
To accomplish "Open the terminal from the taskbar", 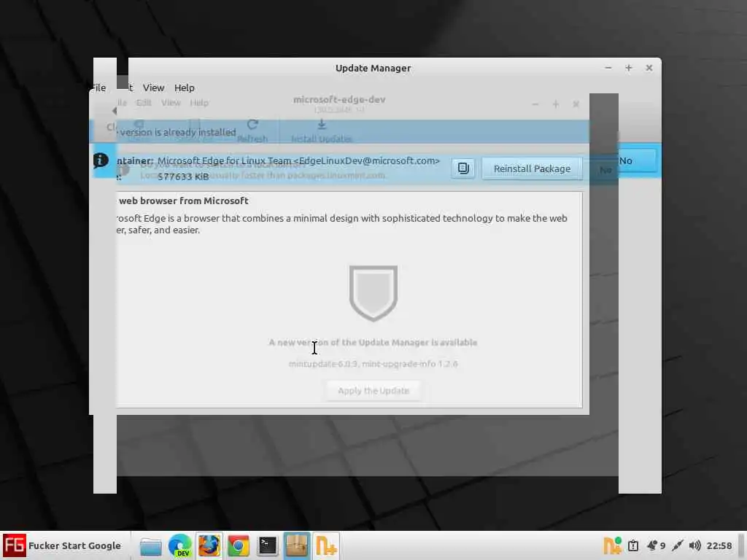I will [x=267, y=545].
